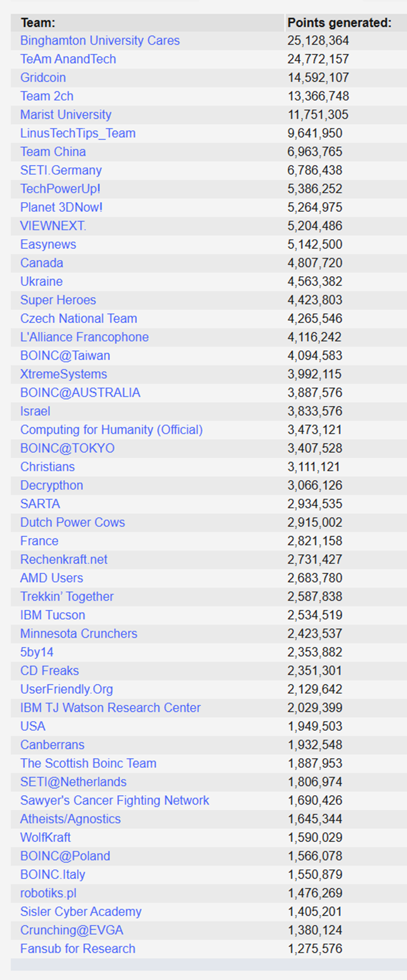Viewport: 407px width, 980px height.
Task: Click the SETI.Germany team link
Action: [x=61, y=170]
